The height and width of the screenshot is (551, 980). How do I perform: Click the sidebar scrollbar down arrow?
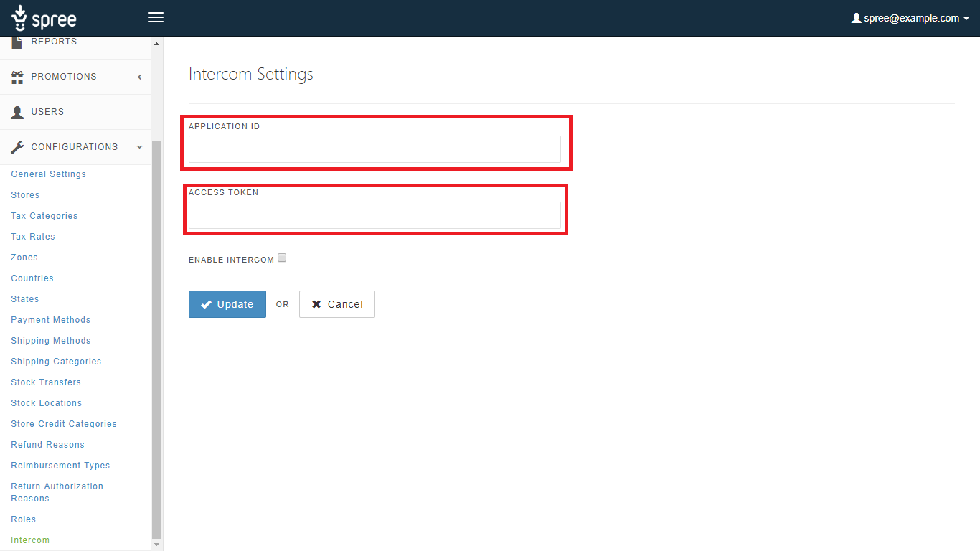(157, 545)
